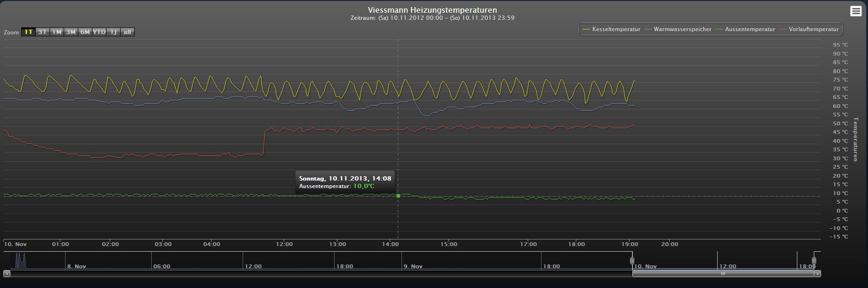868x288 pixels.
Task: Click the scrollbar left arrow
Action: [x=7, y=273]
